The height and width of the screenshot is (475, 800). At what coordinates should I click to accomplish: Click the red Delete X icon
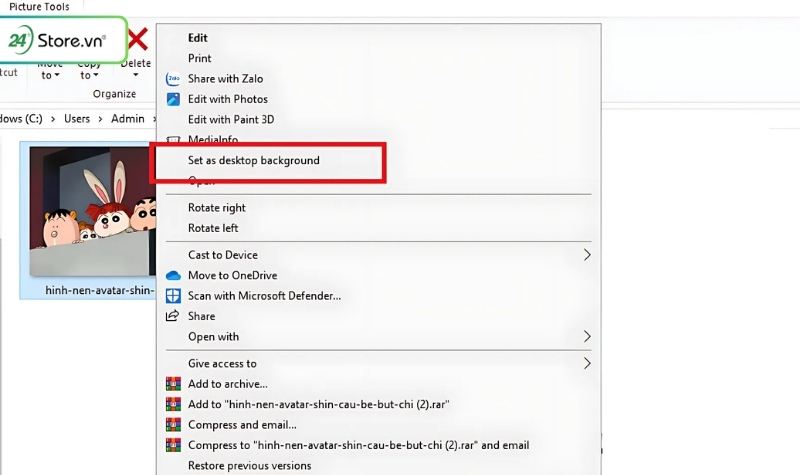pyautogui.click(x=137, y=40)
